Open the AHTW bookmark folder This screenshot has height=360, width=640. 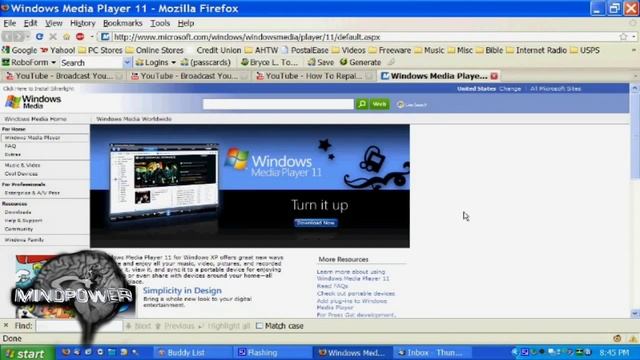[x=262, y=50]
